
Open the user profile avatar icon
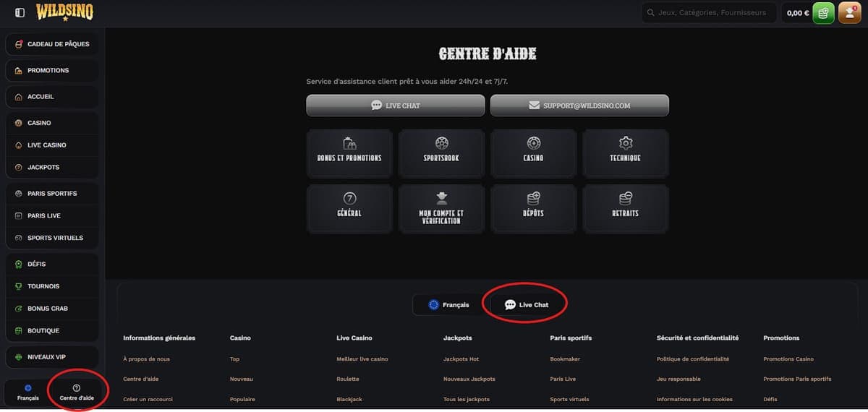pyautogui.click(x=848, y=13)
